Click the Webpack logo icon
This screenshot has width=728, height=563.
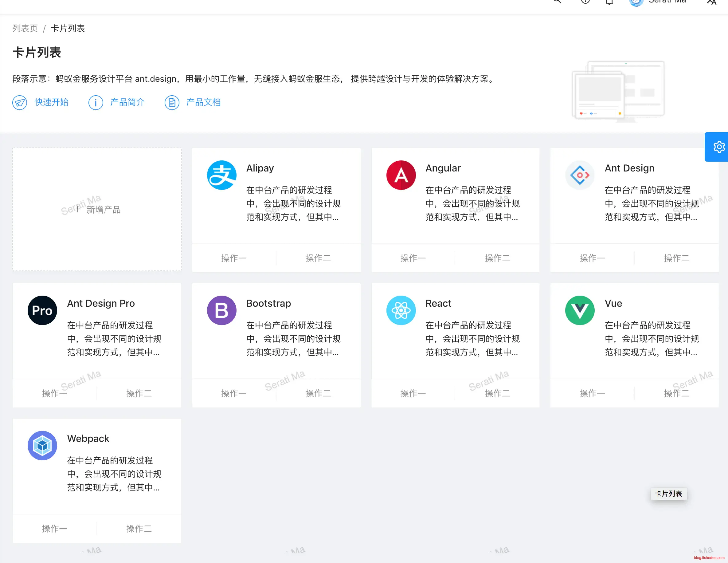point(42,445)
